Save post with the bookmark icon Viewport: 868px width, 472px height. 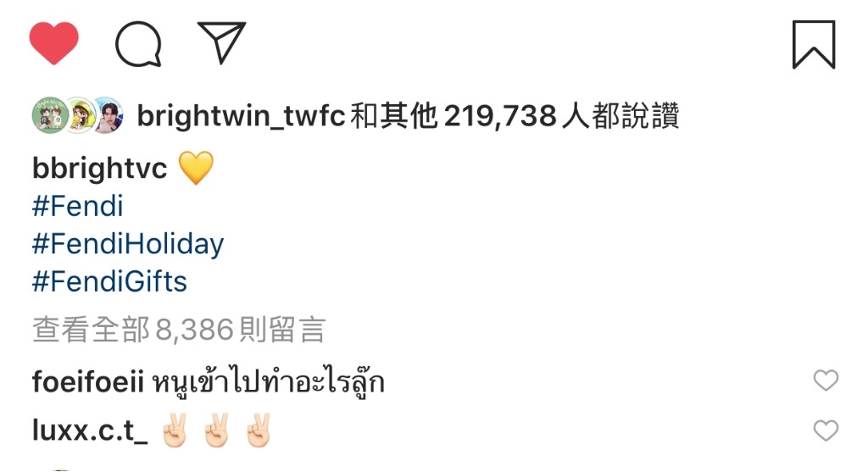pos(813,44)
